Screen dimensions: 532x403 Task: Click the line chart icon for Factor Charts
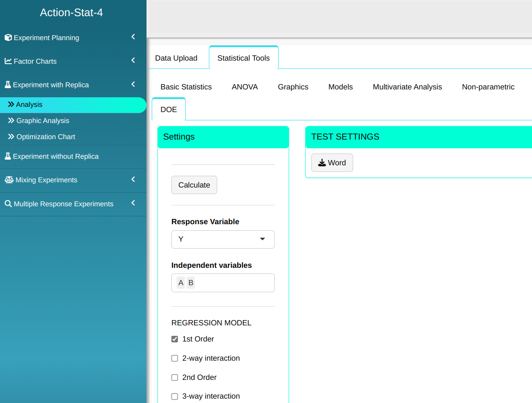coord(8,61)
